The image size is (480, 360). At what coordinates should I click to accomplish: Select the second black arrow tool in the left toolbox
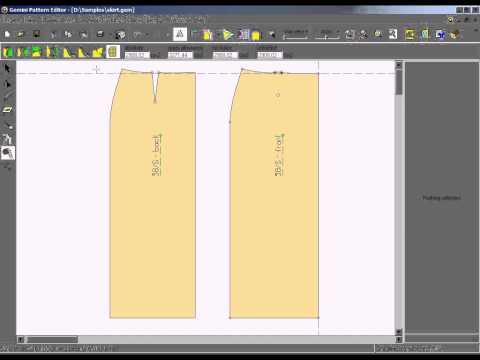(7, 84)
